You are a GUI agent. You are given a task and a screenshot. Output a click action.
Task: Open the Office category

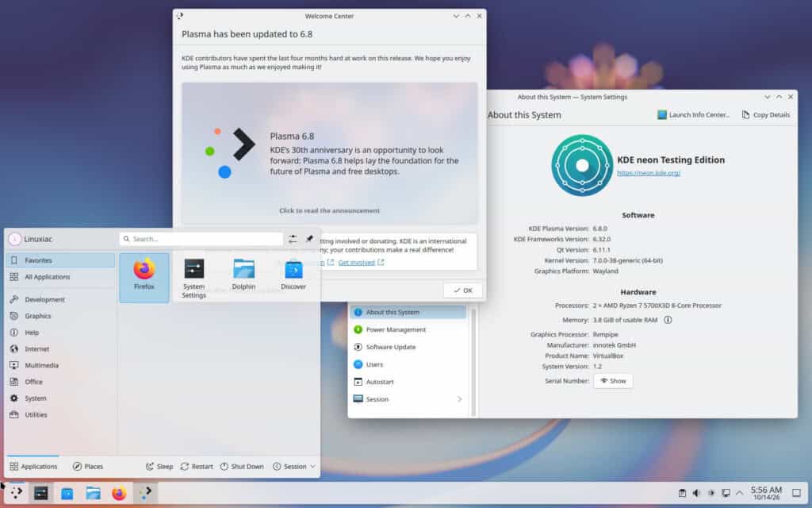(x=60, y=382)
